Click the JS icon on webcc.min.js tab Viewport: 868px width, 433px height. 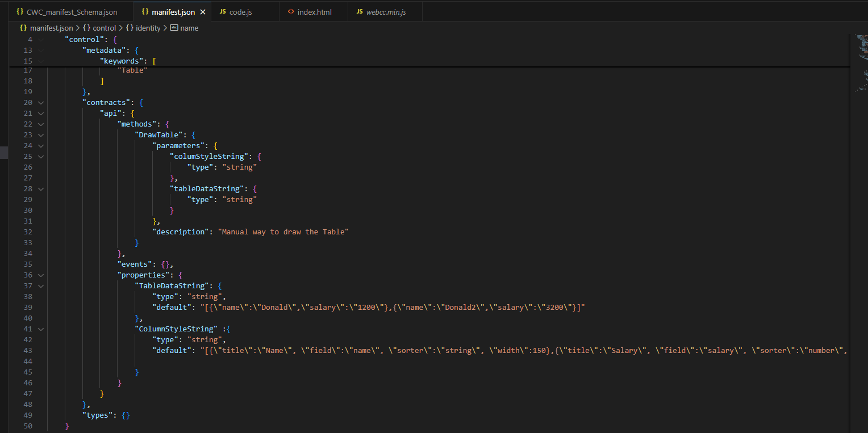[359, 12]
